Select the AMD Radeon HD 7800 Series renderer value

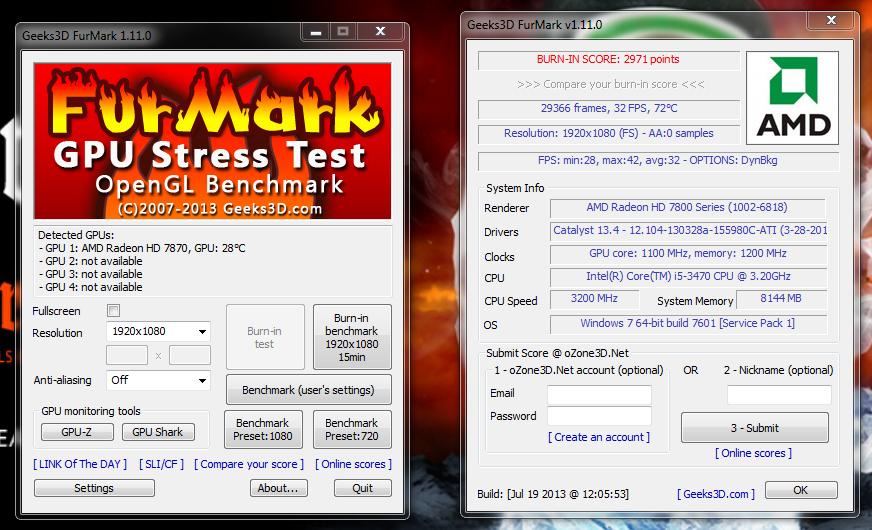(687, 207)
